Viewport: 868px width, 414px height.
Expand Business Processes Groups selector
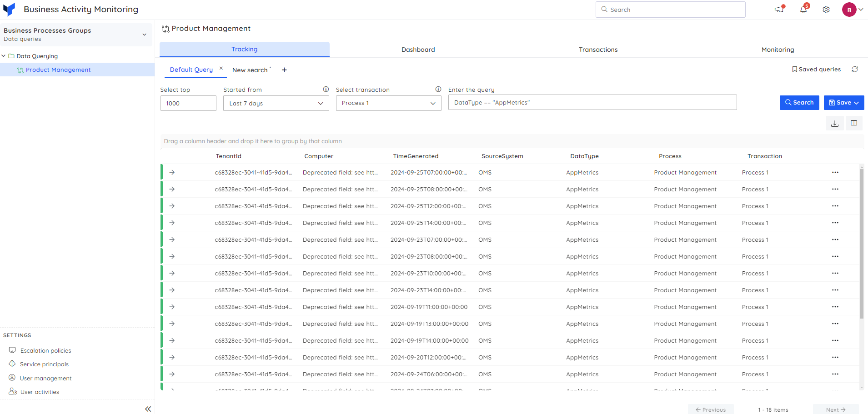point(76,35)
